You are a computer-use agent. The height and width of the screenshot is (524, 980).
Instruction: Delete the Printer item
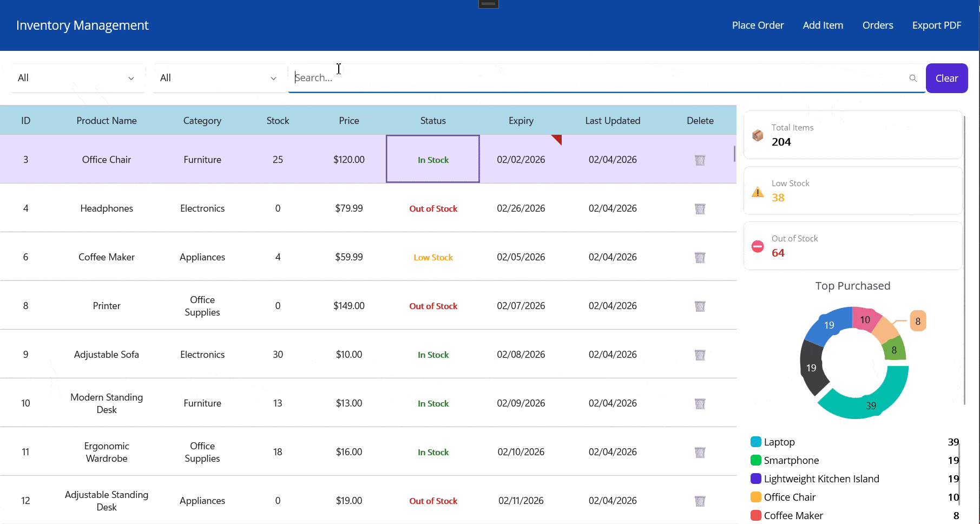tap(700, 306)
